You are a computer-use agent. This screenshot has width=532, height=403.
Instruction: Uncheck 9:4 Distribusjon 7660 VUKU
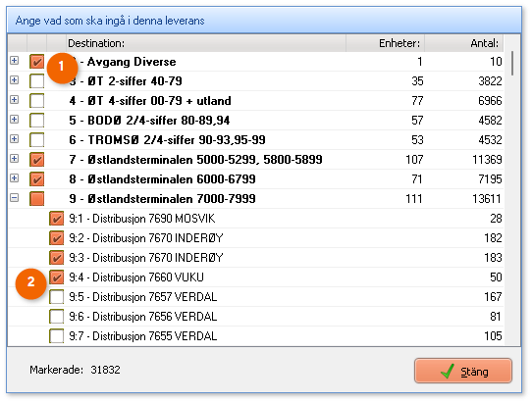[56, 277]
